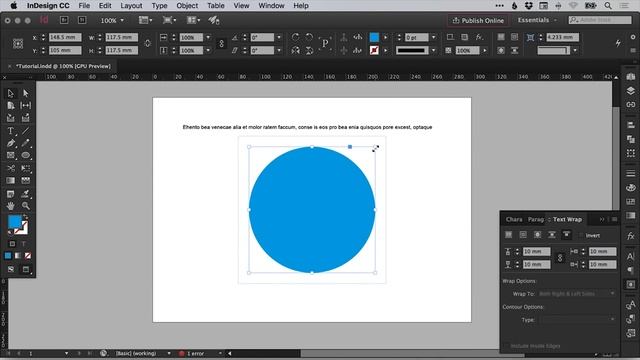Click the Tutorial.indd document tab

[x=63, y=66]
